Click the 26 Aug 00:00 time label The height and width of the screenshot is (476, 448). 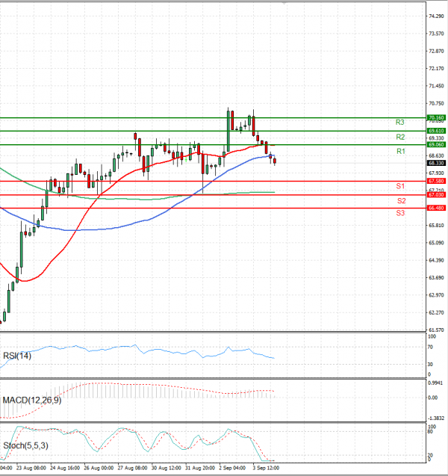99,468
